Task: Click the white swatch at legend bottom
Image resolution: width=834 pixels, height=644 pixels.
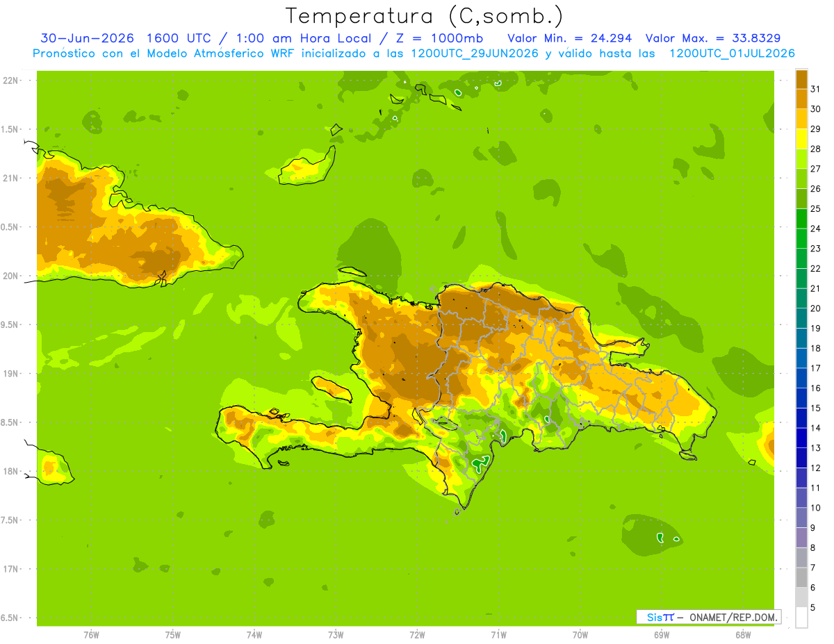Action: click(801, 617)
